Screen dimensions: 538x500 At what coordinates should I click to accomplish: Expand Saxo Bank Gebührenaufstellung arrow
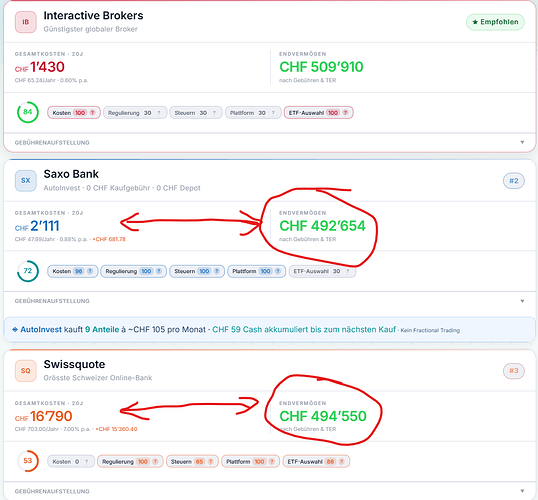[522, 301]
